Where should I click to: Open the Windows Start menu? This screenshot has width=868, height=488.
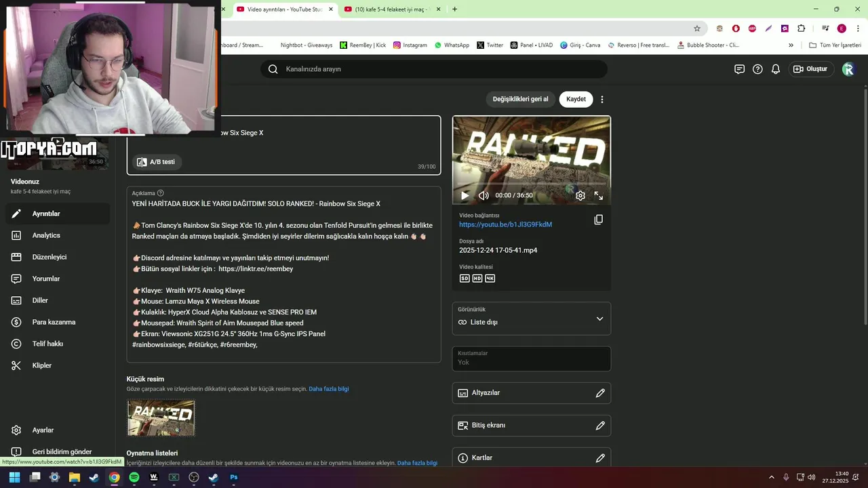[x=15, y=477]
